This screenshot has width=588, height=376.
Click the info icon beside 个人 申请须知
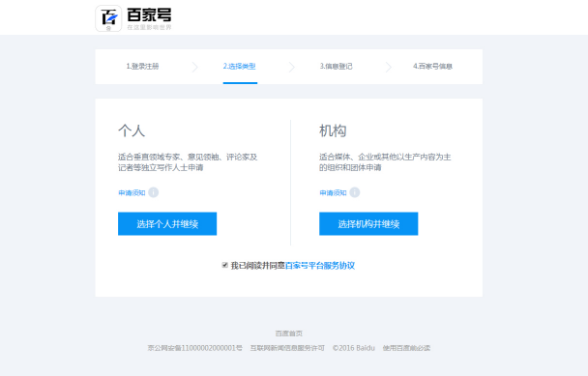click(154, 192)
